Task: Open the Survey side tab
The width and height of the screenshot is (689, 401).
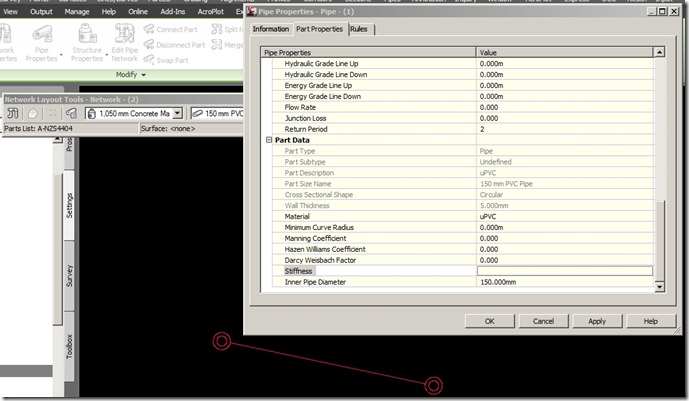Action: pyautogui.click(x=69, y=276)
